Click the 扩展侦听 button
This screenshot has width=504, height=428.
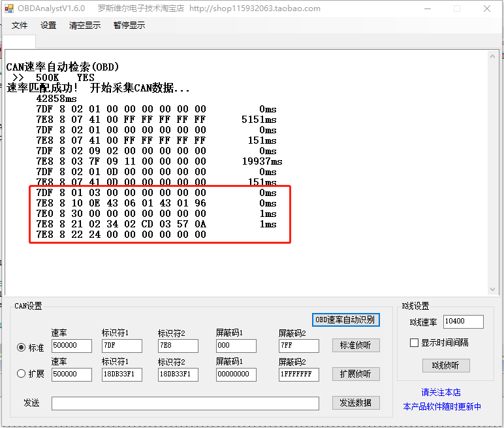pyautogui.click(x=356, y=374)
